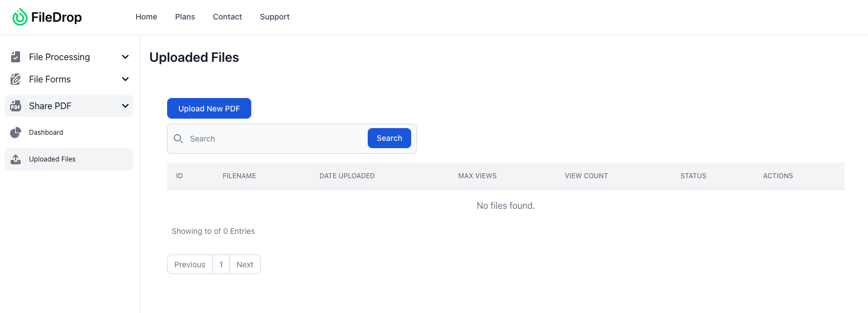Click the Uploaded Files upload tray icon
This screenshot has height=313, width=868.
tap(16, 159)
